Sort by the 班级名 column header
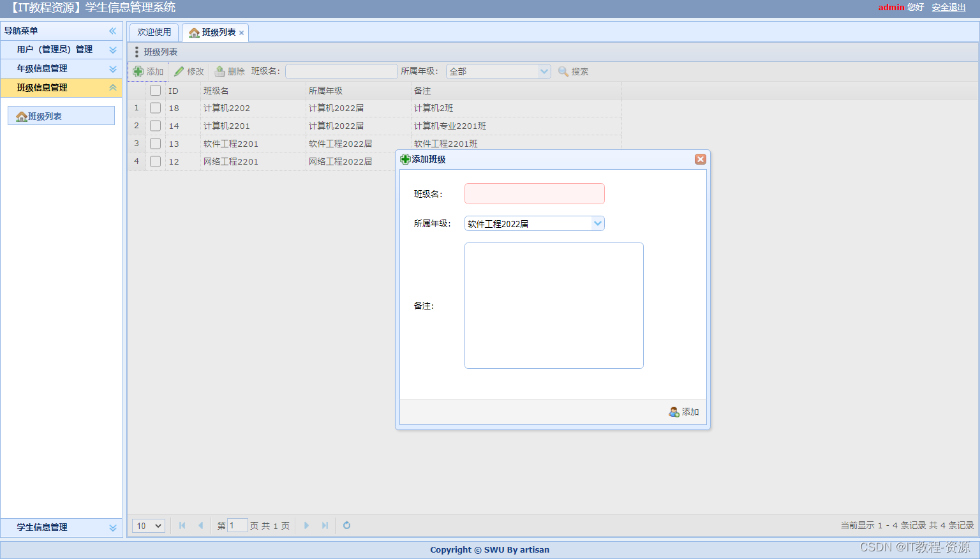Viewport: 980px width, 559px height. pos(253,91)
